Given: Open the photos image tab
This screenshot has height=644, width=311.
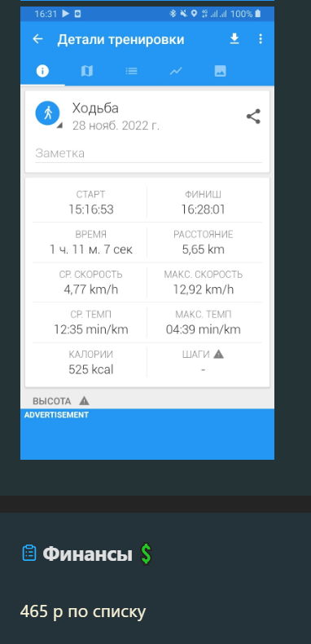Looking at the screenshot, I should click(221, 71).
